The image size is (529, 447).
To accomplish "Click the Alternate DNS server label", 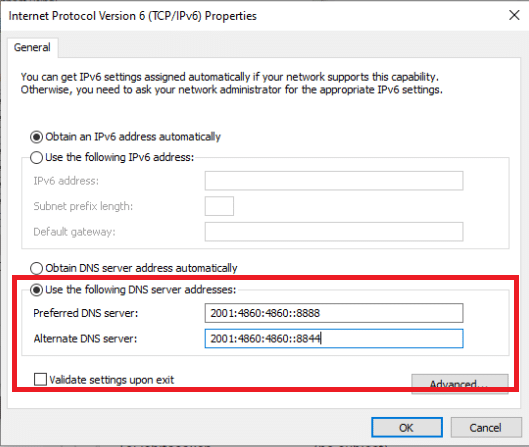I will 85,338.
